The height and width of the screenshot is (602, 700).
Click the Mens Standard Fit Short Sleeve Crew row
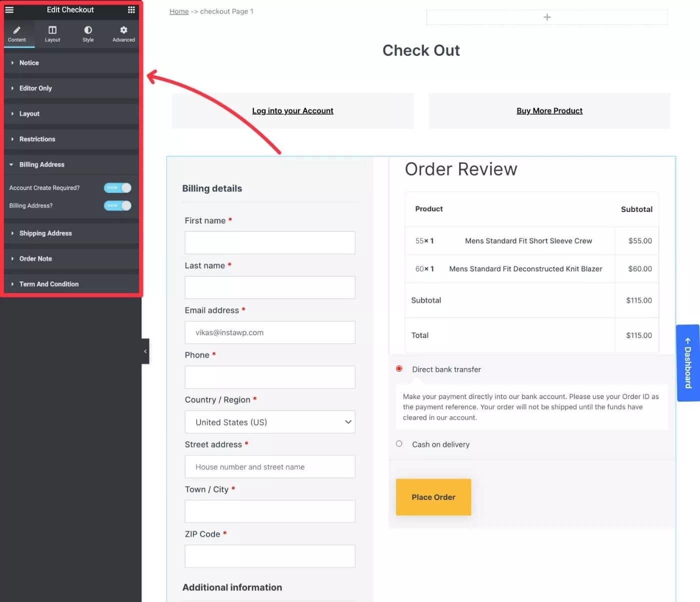pyautogui.click(x=531, y=241)
